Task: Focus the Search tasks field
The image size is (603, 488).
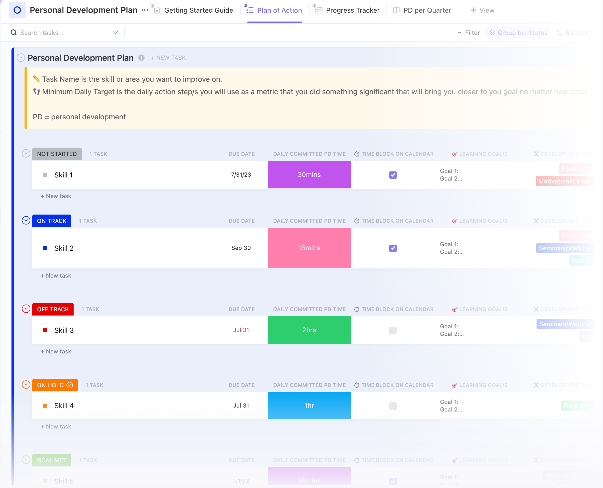Action: [x=62, y=33]
